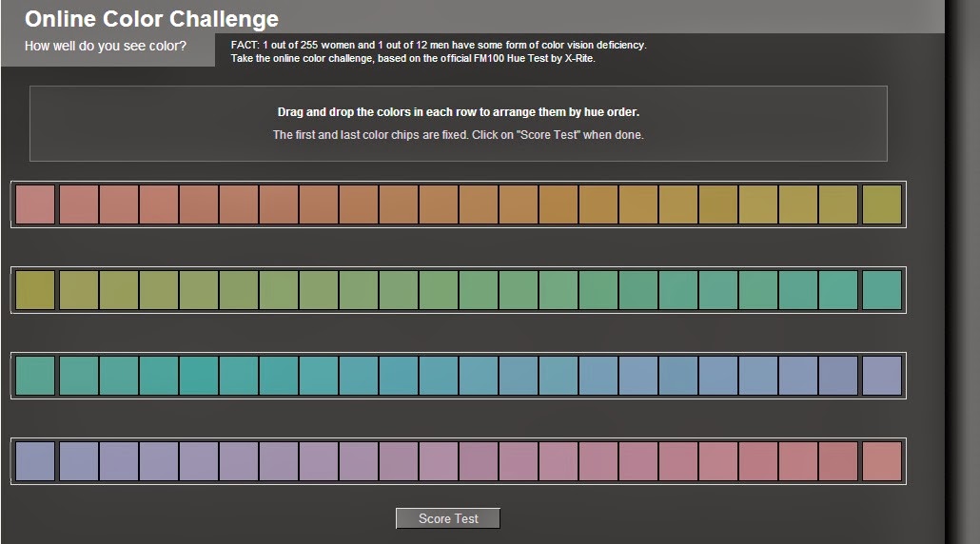Pick the second chip in the olive-to-teal row
Viewport: 980px width, 544px height.
(x=79, y=290)
